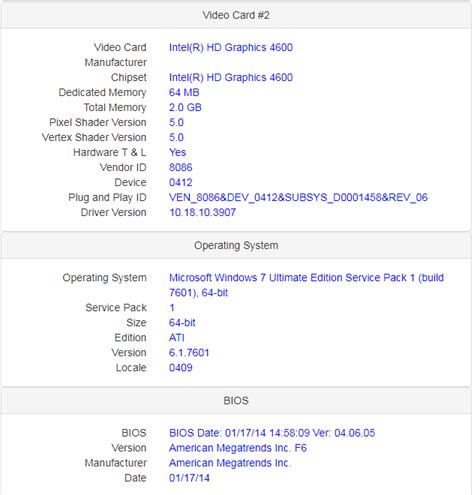Click the Video Card #2 section header
The height and width of the screenshot is (495, 474).
click(x=236, y=15)
